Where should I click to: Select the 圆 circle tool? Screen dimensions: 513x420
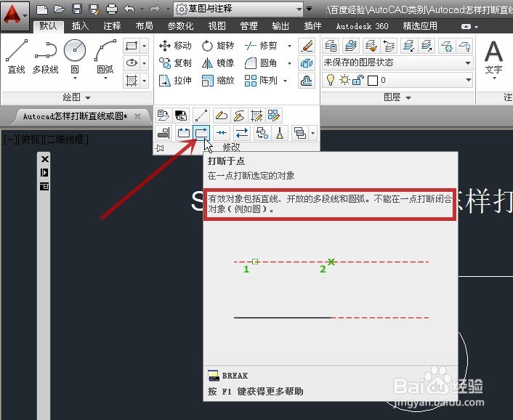click(x=75, y=57)
